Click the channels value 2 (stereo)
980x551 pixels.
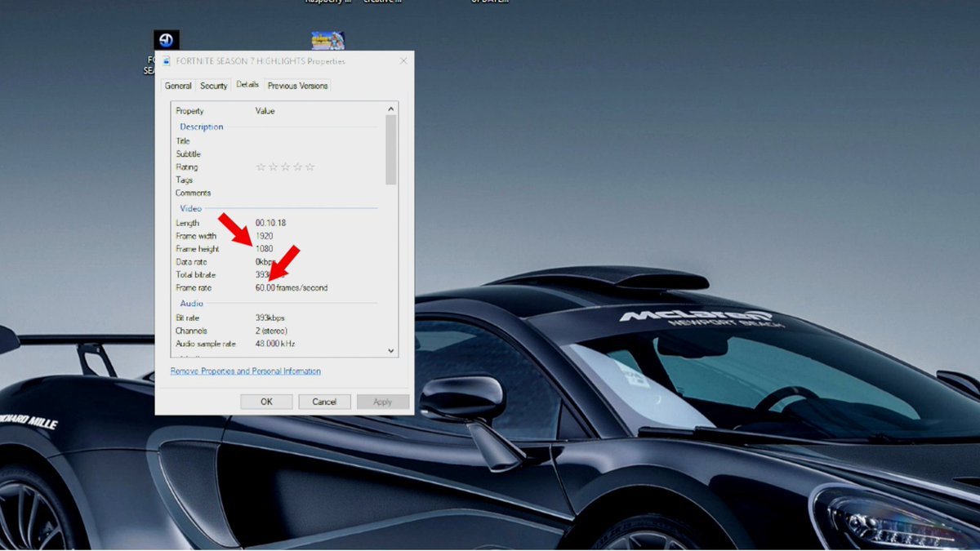[273, 331]
